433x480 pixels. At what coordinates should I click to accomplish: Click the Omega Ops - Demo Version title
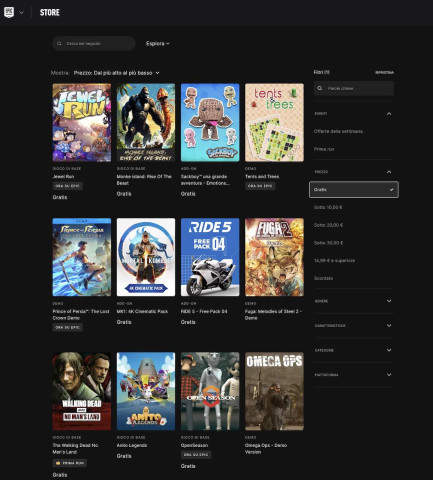266,449
